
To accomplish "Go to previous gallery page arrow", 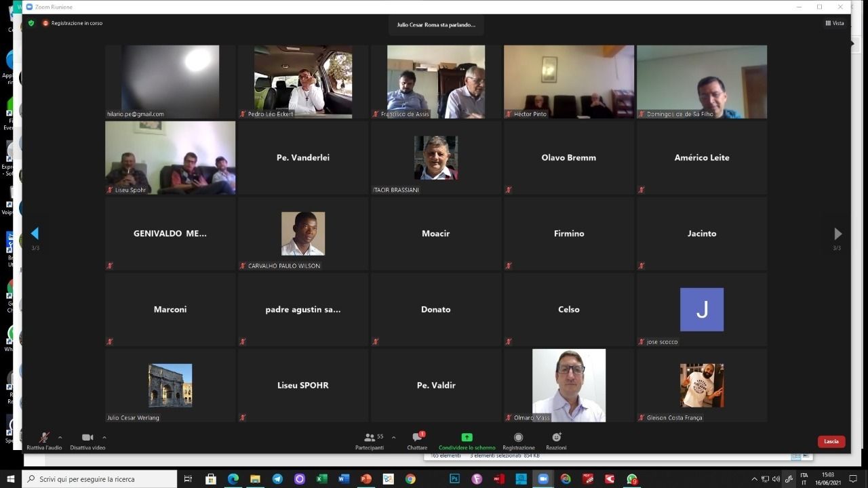I will pos(35,234).
